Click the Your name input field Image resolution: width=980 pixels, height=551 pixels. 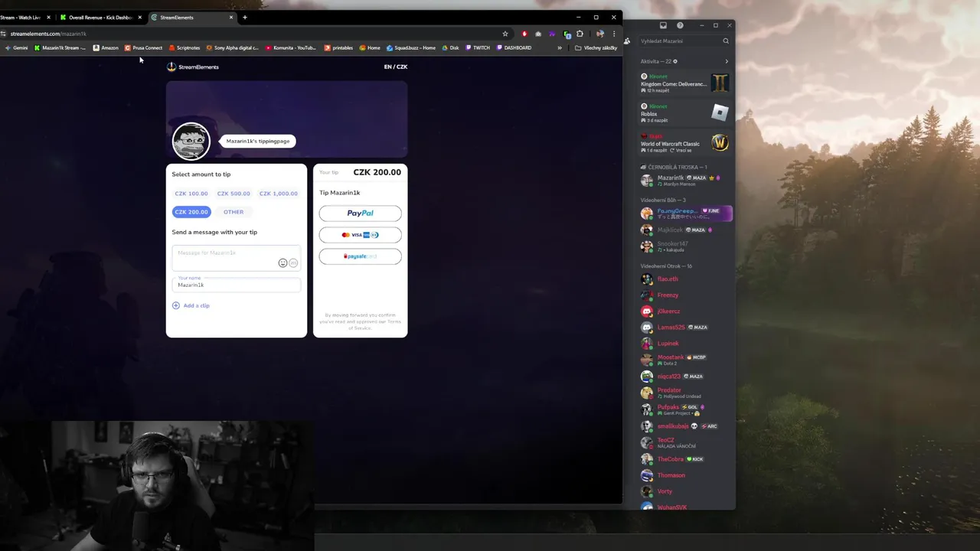click(x=236, y=284)
